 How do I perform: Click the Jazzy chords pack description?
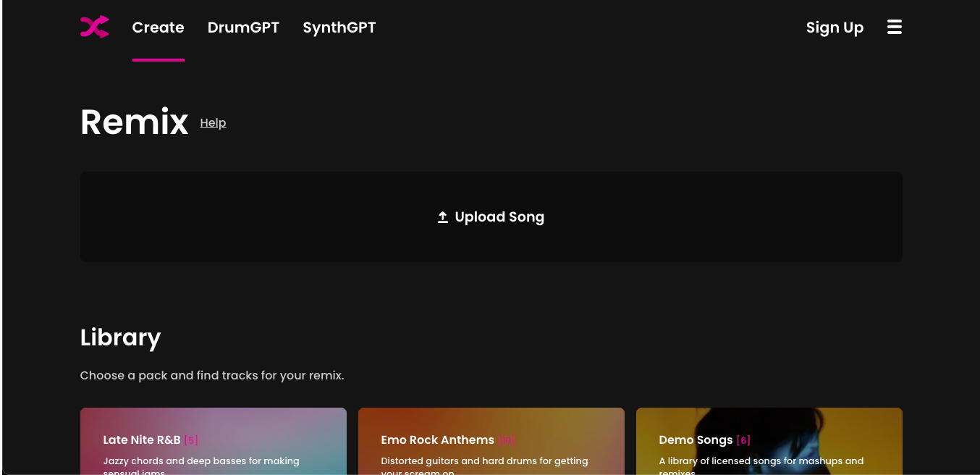[201, 461]
